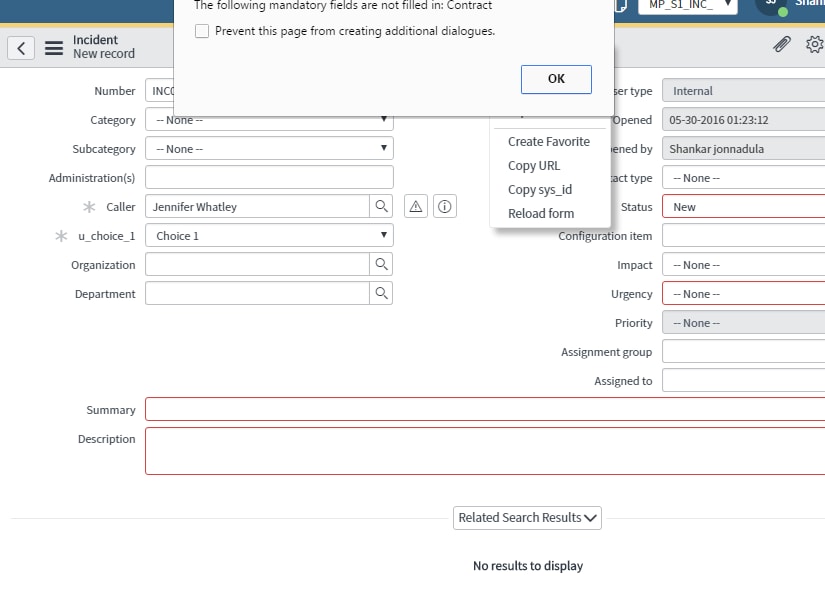Open the Status dropdown showing New
This screenshot has height=599, width=825.
[743, 206]
